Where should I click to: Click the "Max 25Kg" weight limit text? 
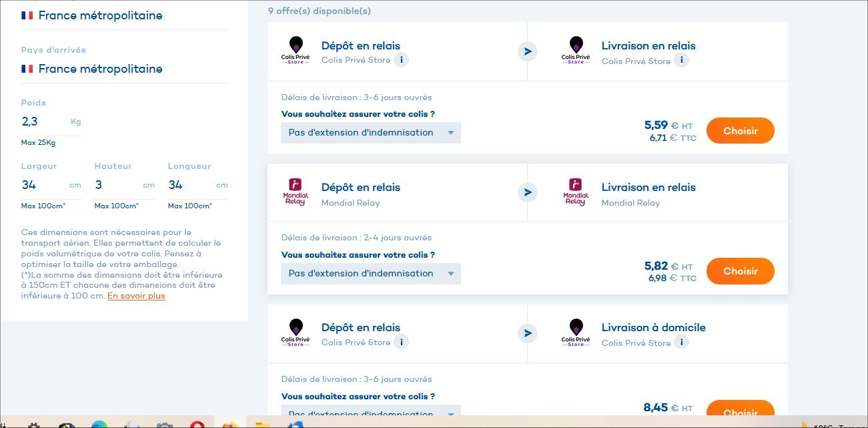point(38,143)
